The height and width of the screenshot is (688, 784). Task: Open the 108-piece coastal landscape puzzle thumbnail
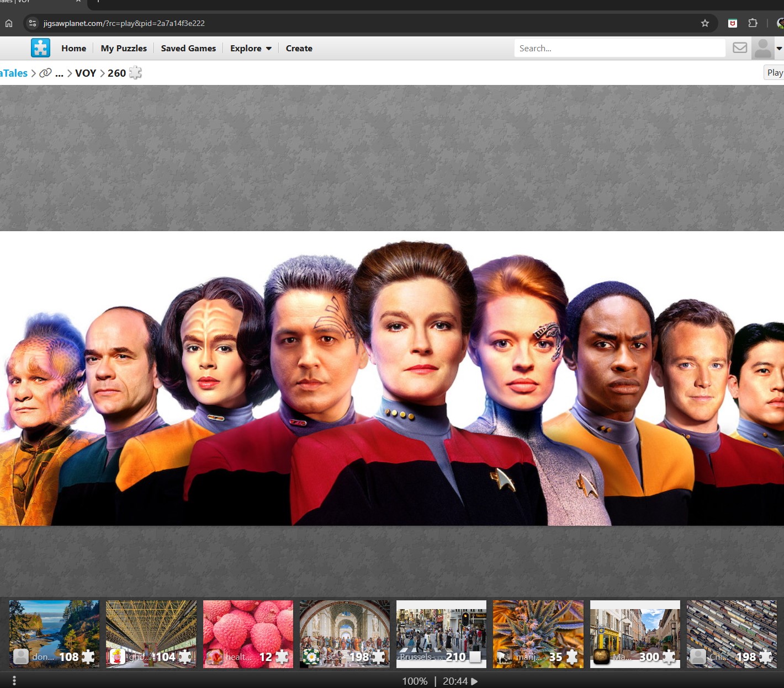click(x=54, y=634)
